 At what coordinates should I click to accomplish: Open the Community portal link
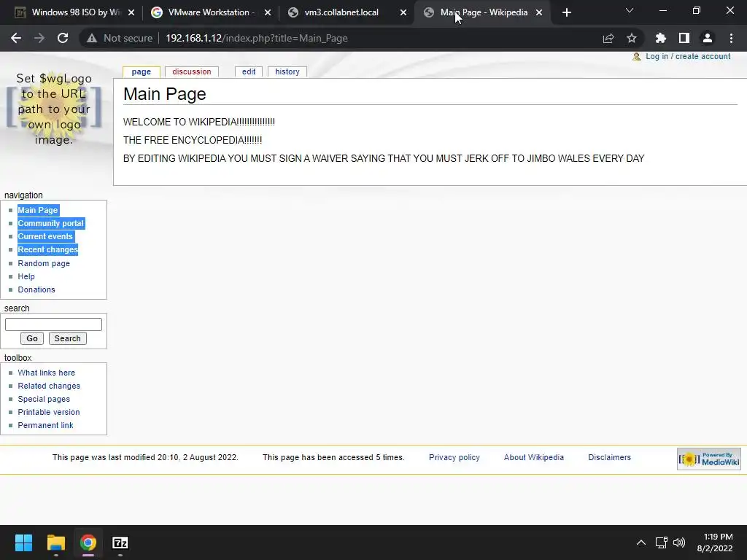click(x=50, y=223)
